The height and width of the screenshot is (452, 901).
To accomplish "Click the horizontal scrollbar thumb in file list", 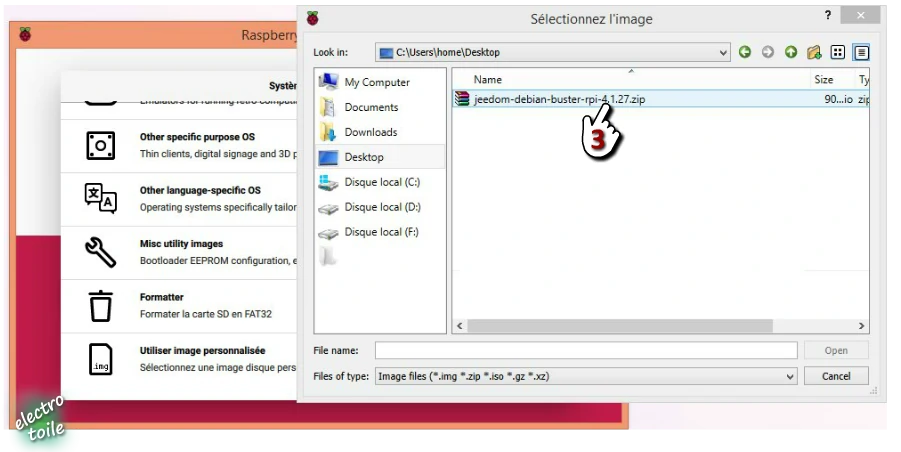I will [x=620, y=326].
